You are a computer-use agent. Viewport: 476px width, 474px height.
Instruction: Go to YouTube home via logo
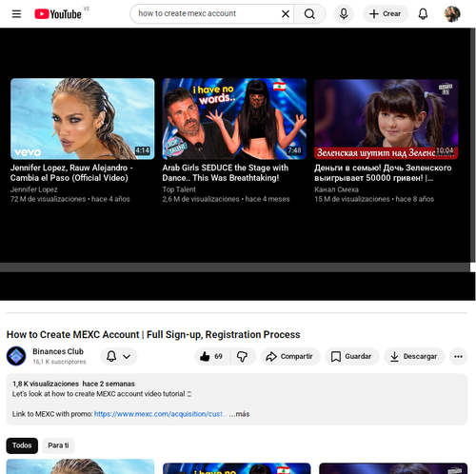pyautogui.click(x=58, y=14)
